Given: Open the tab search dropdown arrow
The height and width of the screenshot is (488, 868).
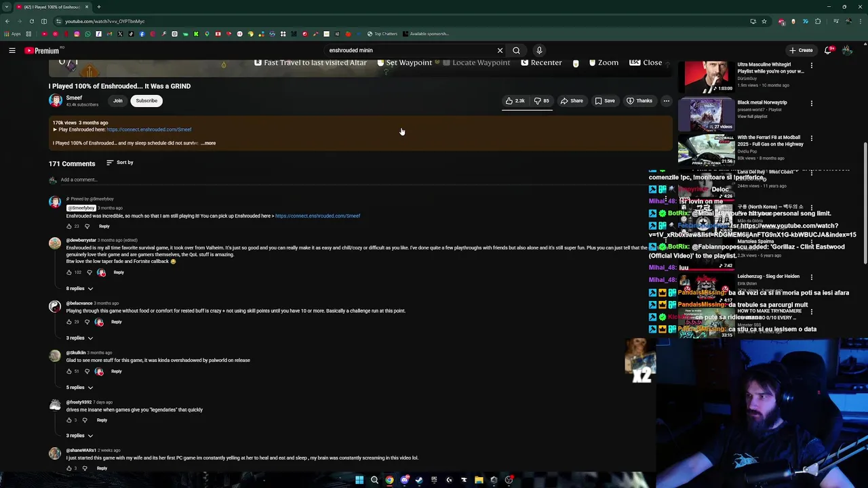Looking at the screenshot, I should 6,7.
